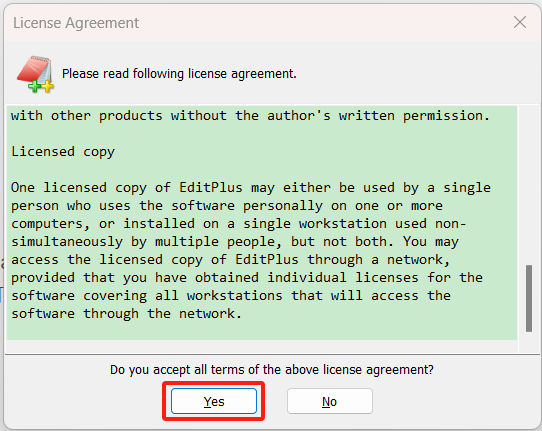Click the scrollbar track above the thumb
542x431 pixels.
[x=529, y=185]
